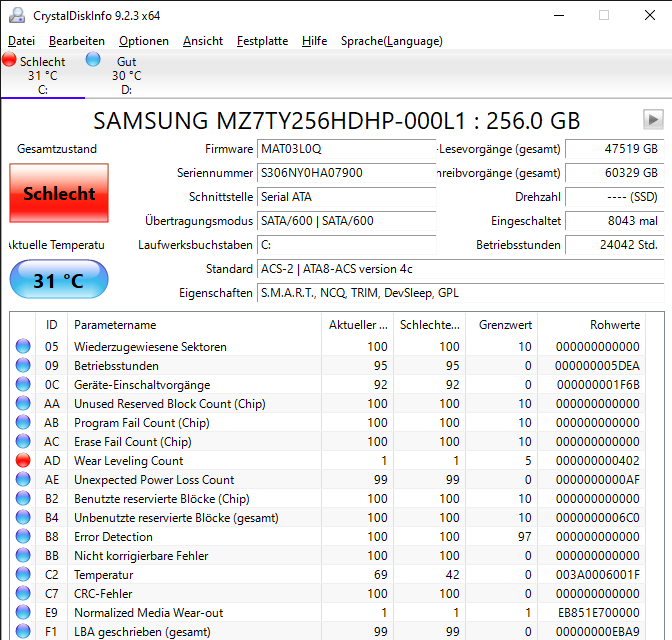Click the red status icon for drive C:
This screenshot has height=640, width=672.
pyautogui.click(x=9, y=60)
